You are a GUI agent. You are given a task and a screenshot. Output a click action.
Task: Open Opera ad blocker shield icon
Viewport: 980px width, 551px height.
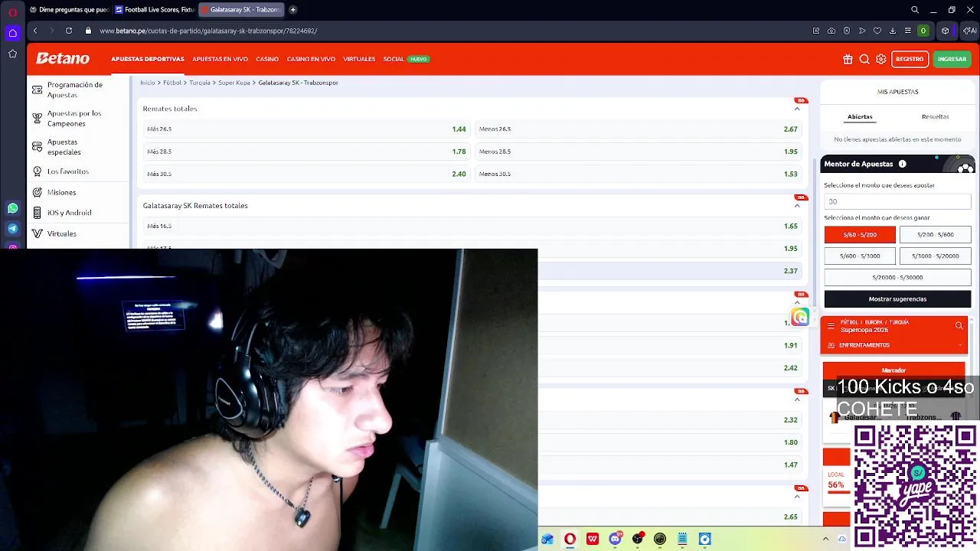[847, 31]
